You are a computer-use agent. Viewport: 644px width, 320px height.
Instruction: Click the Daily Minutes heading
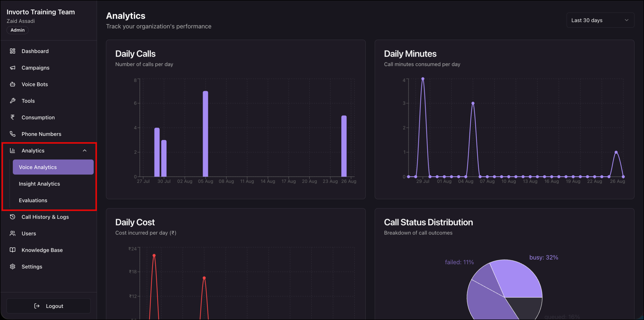(410, 54)
